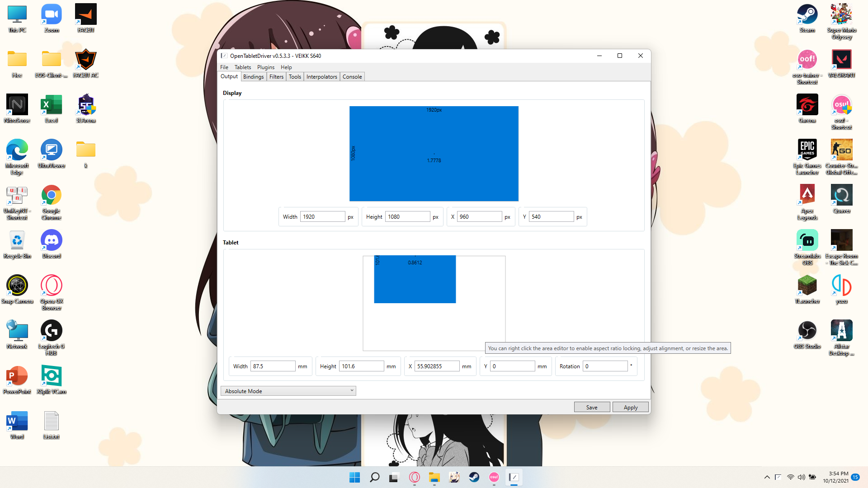Open the VALORANT desktop icon
The image size is (868, 488).
tap(841, 64)
